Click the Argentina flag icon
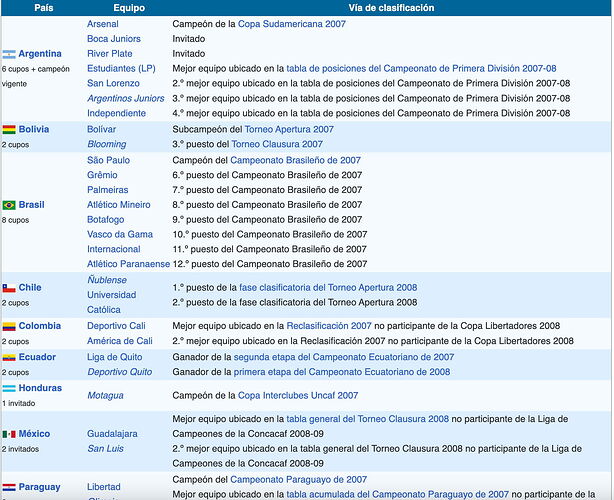This screenshot has width=614, height=500. pos(9,54)
